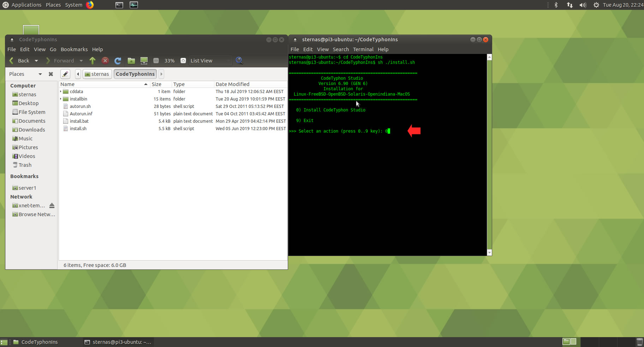Screen dimensions: 644x347
Task: Open the file manager View menu
Action: click(x=40, y=49)
